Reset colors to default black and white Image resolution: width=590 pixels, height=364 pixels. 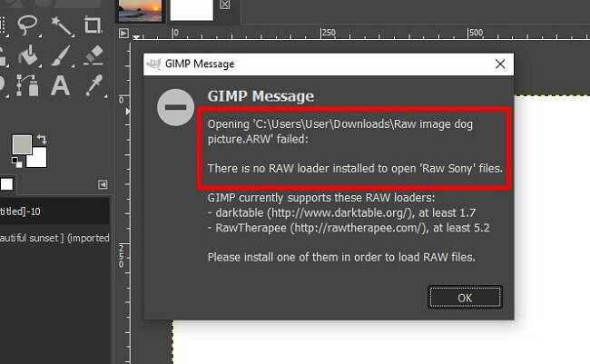[16, 162]
